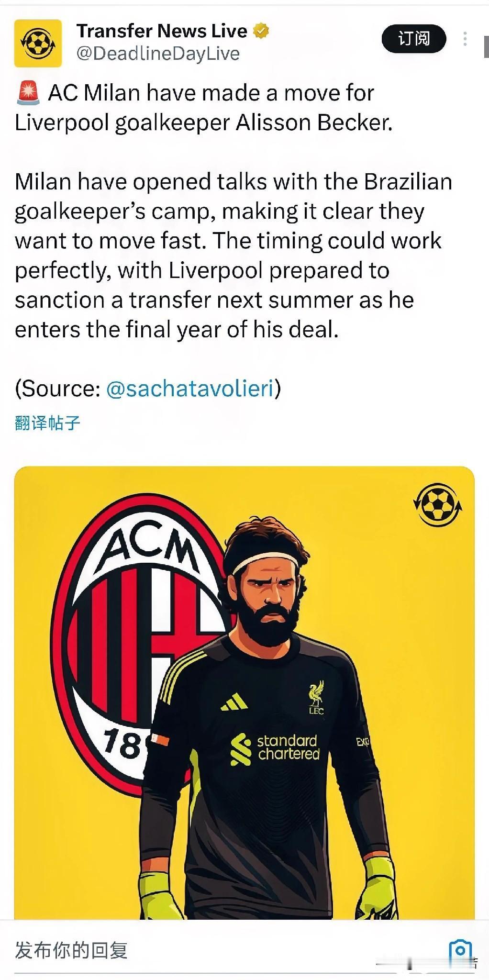Open the @sachatavolieri source mention
This screenshot has height=980, width=489.
pos(190,388)
